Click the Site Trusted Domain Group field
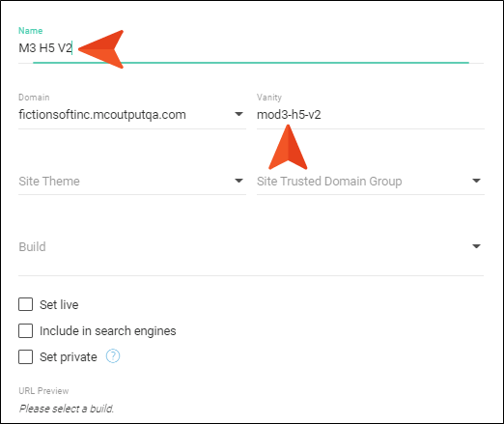 tap(371, 182)
